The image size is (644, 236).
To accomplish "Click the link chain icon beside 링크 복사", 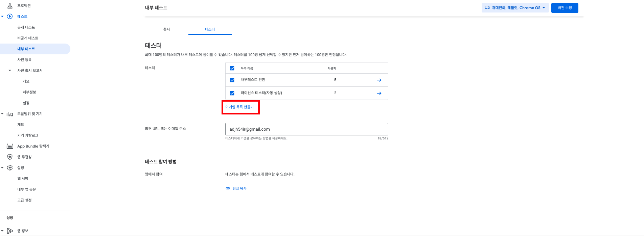I will click(x=228, y=188).
